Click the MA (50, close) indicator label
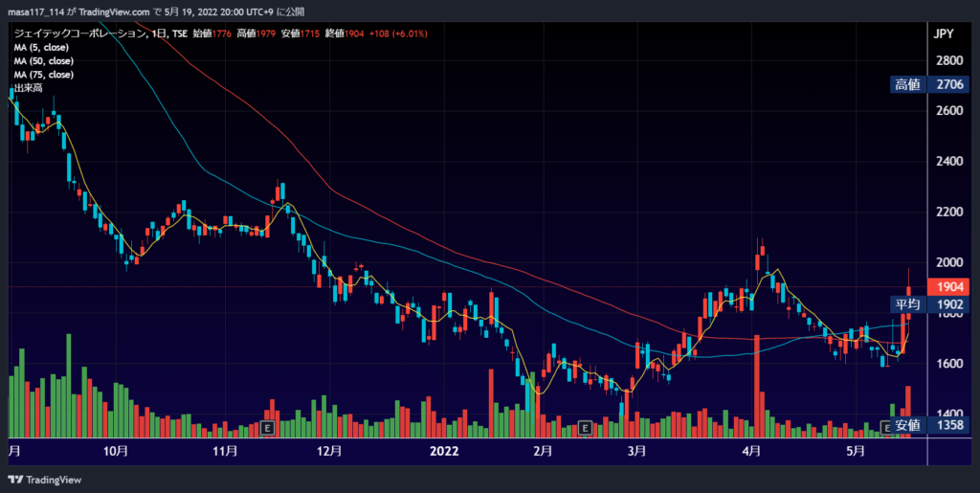 (44, 61)
